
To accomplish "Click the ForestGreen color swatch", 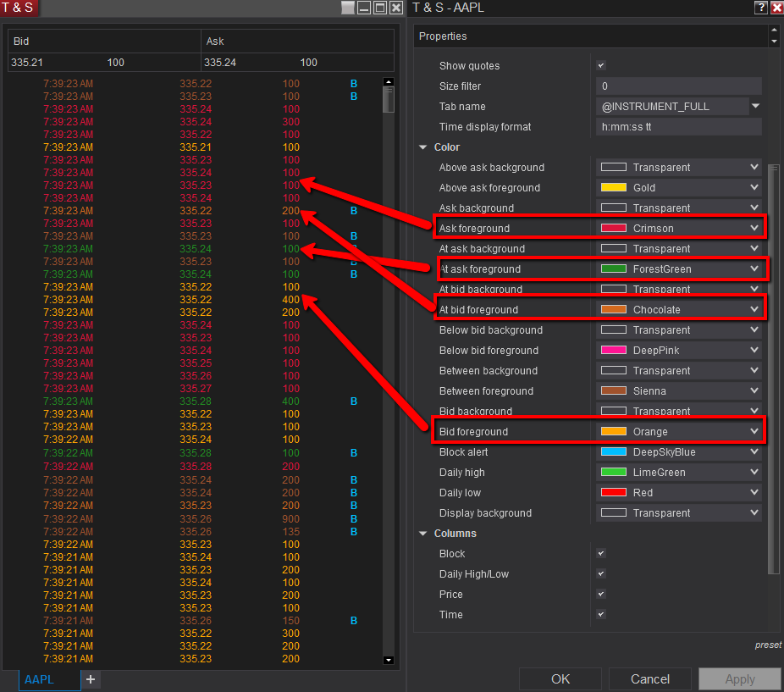I will [x=614, y=268].
